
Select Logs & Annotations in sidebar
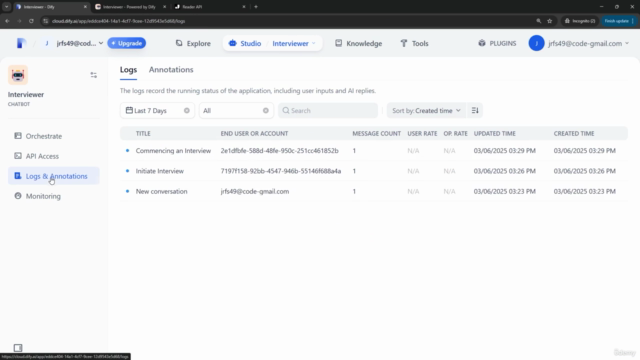click(53, 176)
